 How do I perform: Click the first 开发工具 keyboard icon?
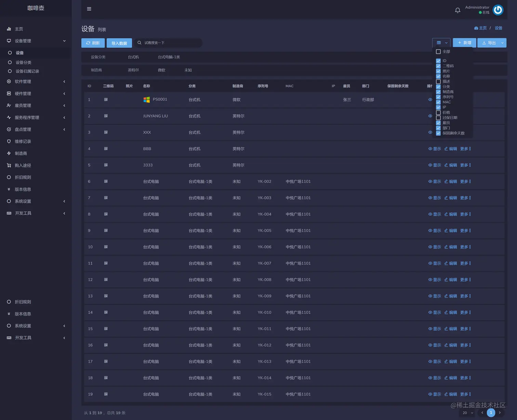pyautogui.click(x=9, y=213)
